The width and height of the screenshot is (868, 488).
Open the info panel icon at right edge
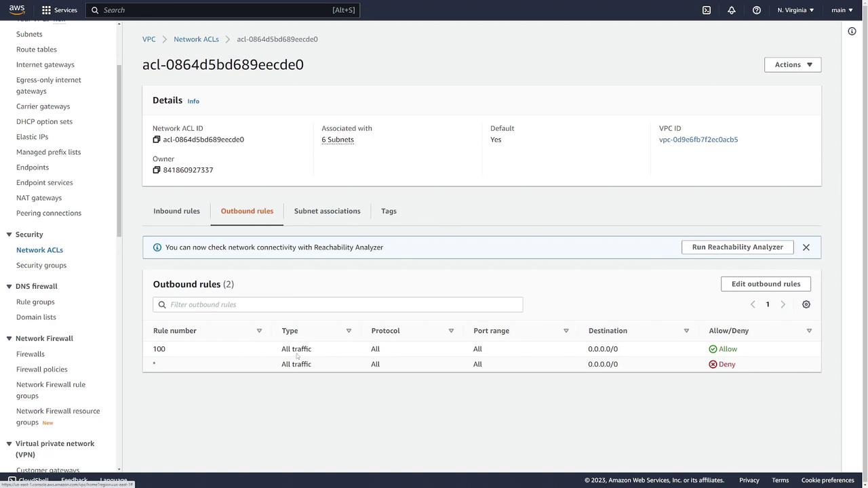click(852, 31)
